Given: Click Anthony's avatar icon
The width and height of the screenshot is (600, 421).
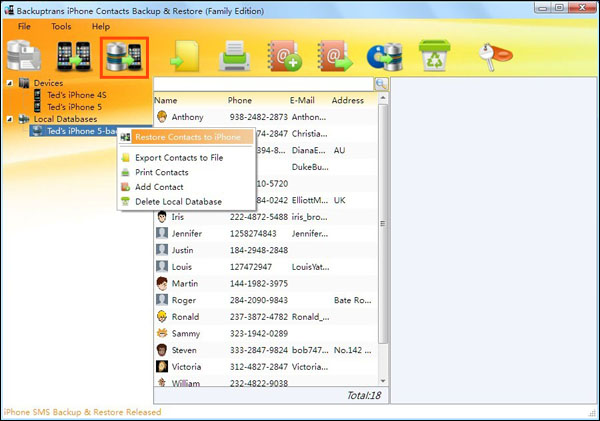Looking at the screenshot, I should [162, 117].
